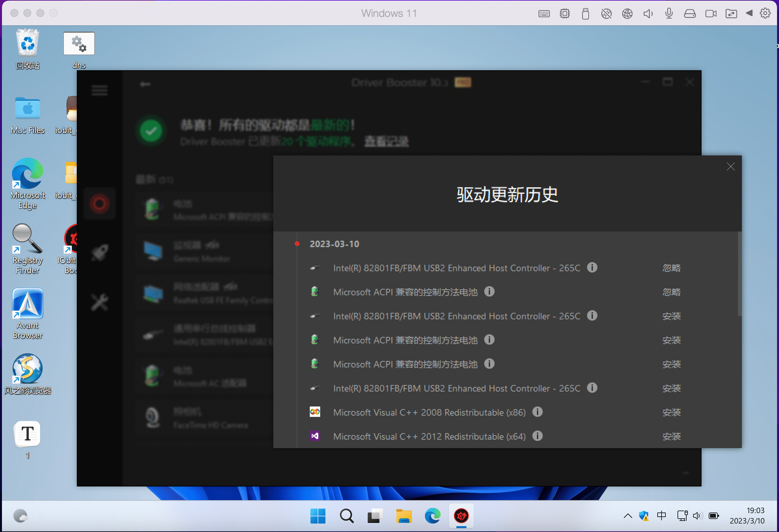Click the green checkmark status icon
Screen dimensions: 779x532
point(151,131)
